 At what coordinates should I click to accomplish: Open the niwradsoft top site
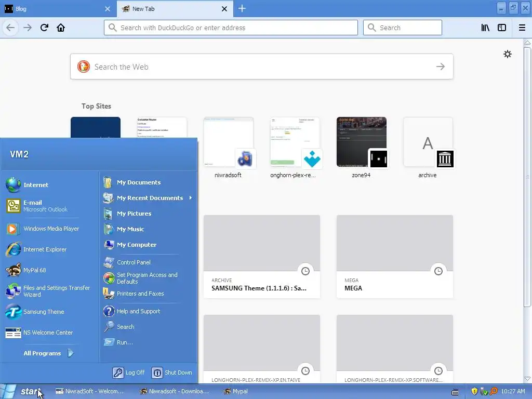click(x=229, y=148)
